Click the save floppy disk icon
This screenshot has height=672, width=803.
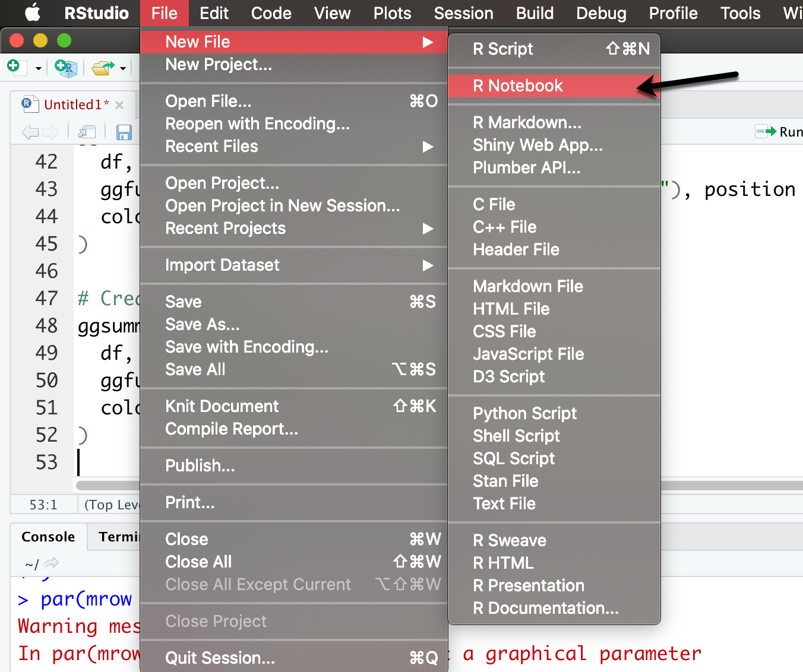coord(124,132)
